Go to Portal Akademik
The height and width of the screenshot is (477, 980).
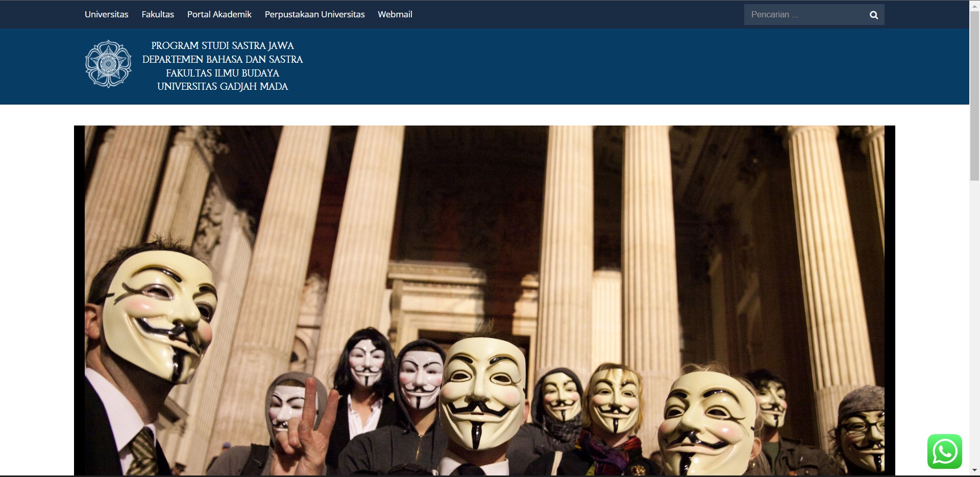click(x=219, y=14)
